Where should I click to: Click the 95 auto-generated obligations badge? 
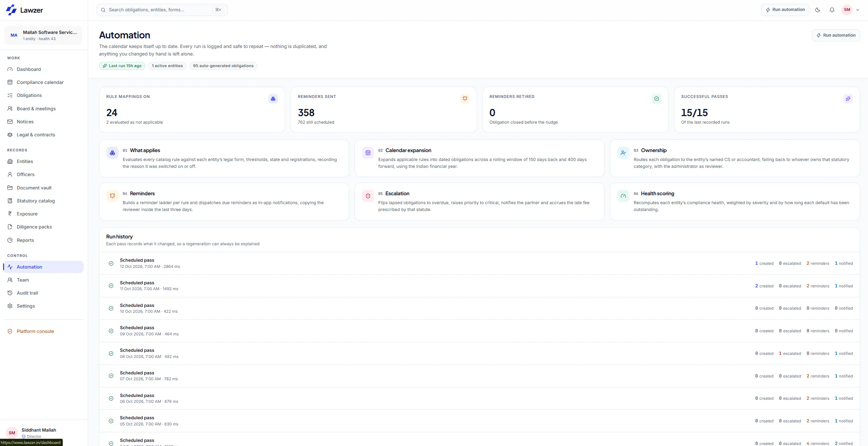pos(223,66)
